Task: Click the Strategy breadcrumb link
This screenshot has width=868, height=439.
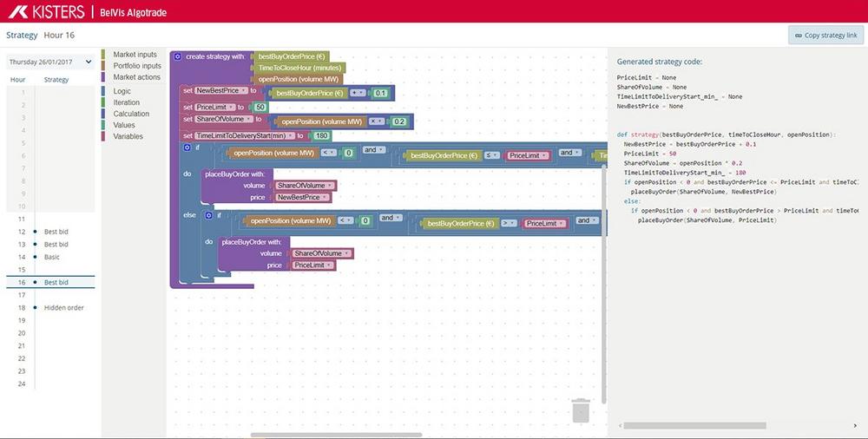Action: click(x=22, y=35)
